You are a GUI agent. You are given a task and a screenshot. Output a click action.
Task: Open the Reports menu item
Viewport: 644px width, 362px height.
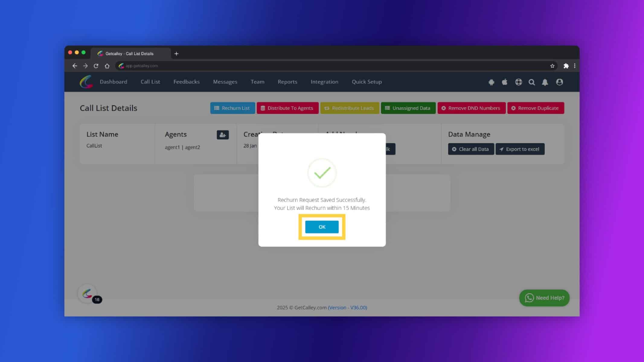287,82
